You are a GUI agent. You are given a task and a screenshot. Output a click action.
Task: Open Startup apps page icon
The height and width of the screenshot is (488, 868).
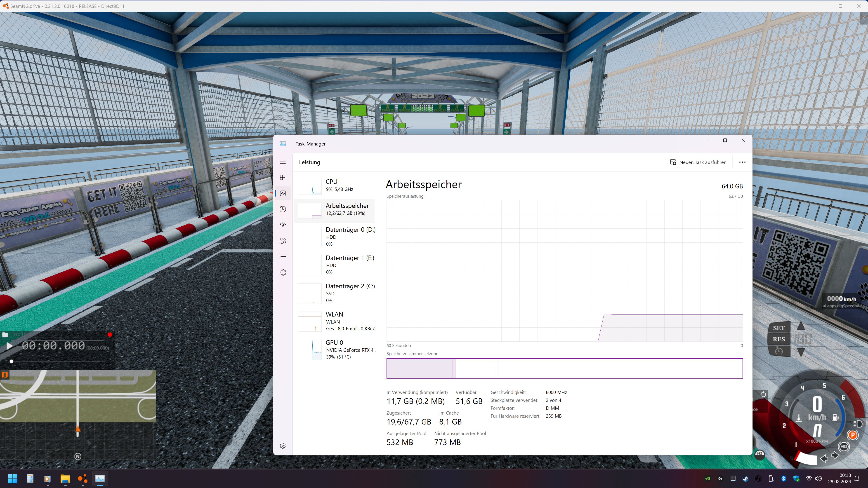283,225
